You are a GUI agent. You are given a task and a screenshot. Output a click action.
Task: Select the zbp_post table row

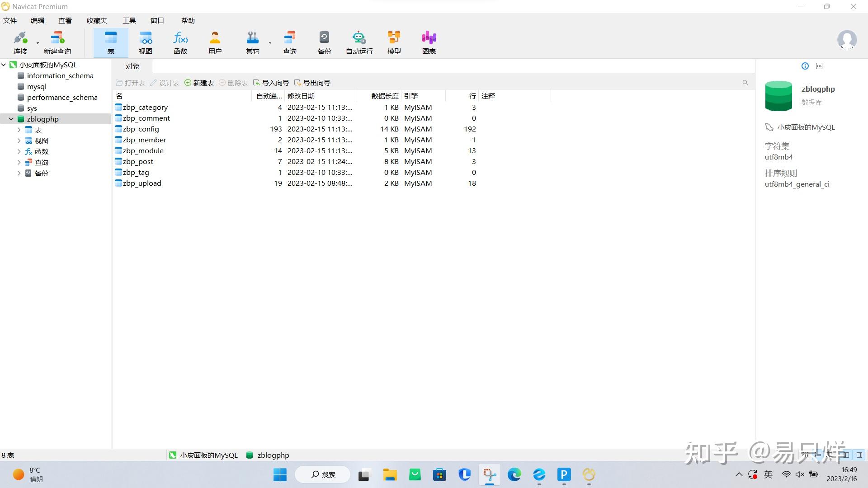pyautogui.click(x=138, y=161)
